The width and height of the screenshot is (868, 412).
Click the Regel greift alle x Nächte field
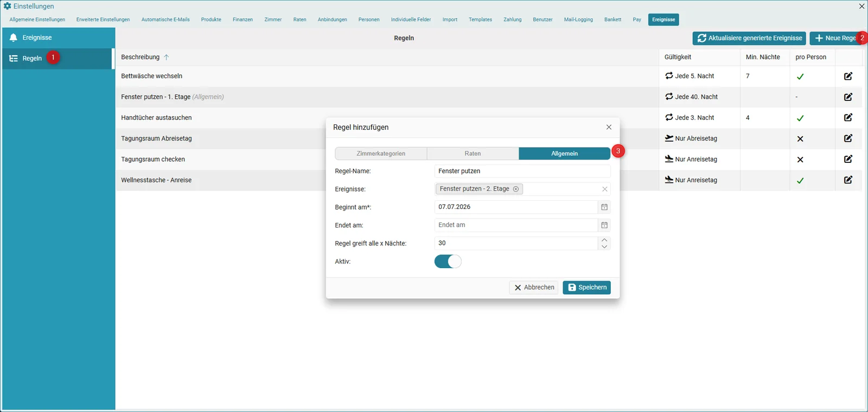coord(516,243)
